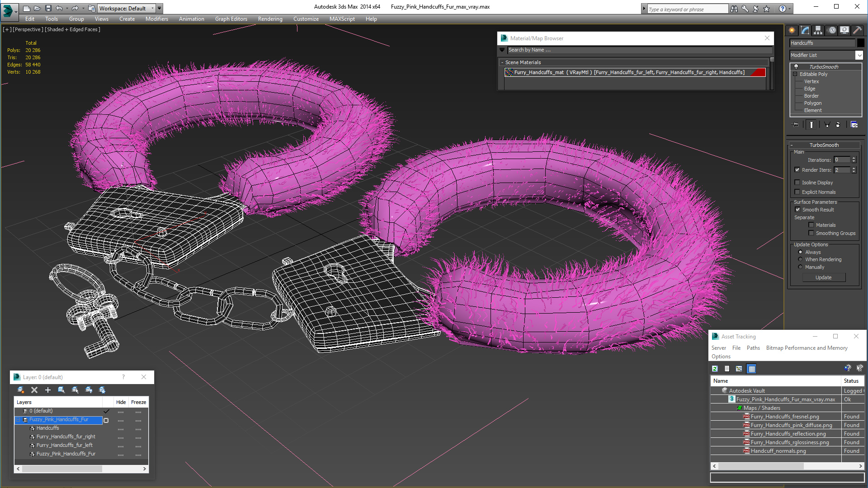Image resolution: width=868 pixels, height=488 pixels.
Task: Click Add Selected Objects plus icon in Layer dialog
Action: (48, 390)
